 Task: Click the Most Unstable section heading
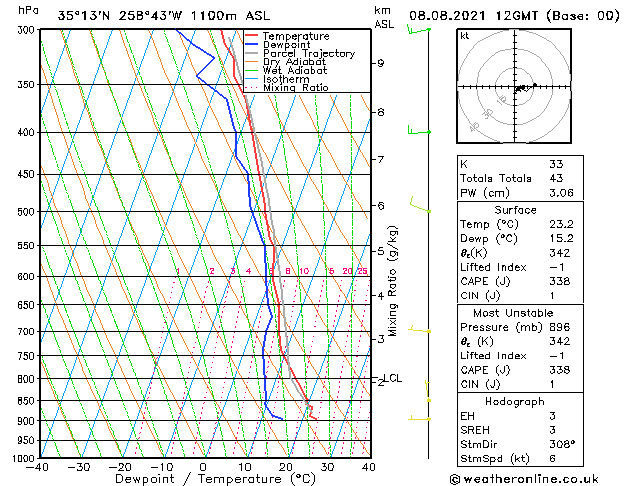(515, 312)
